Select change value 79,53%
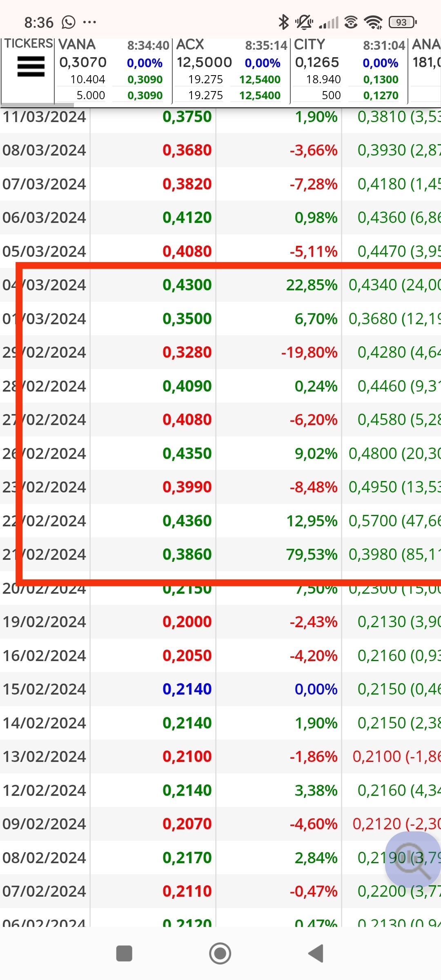The image size is (441, 980). point(312,555)
